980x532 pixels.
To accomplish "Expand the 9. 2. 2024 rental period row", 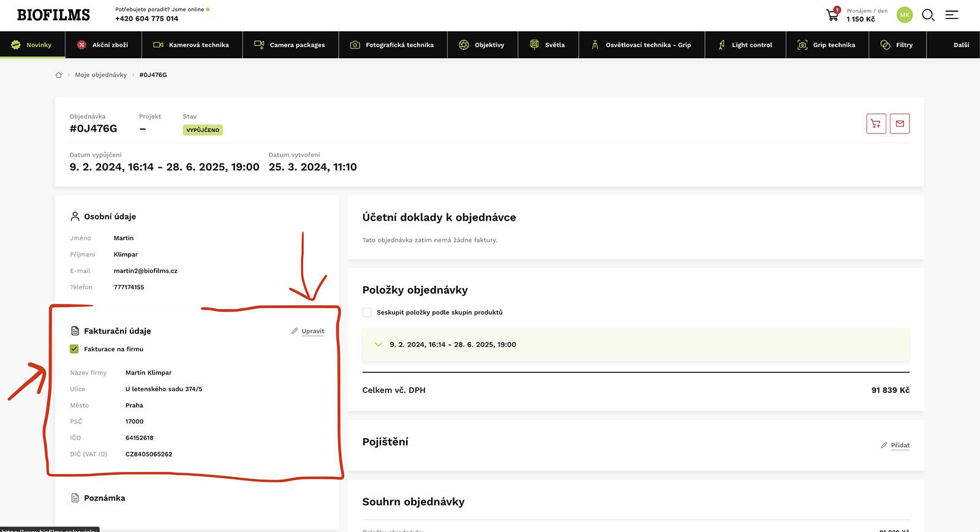I will [x=636, y=344].
